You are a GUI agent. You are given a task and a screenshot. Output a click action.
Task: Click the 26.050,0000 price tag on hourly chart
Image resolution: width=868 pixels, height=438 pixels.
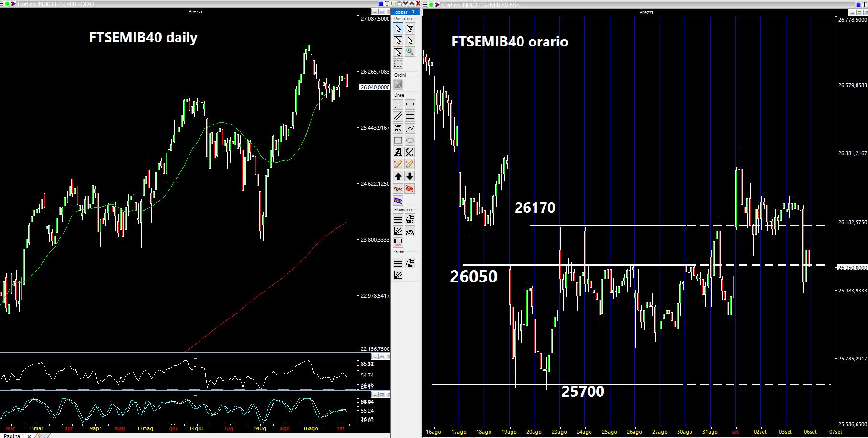(852, 268)
